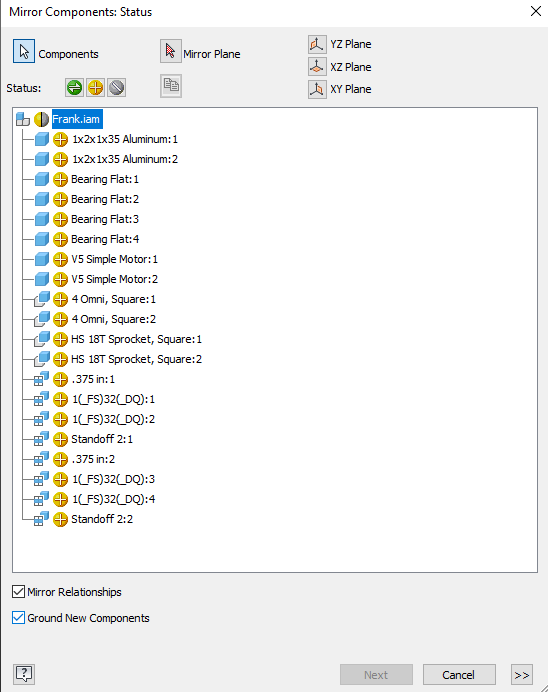Toggle status icon for 1(_FS)32(_DQ):1
The image size is (548, 692).
[60, 399]
